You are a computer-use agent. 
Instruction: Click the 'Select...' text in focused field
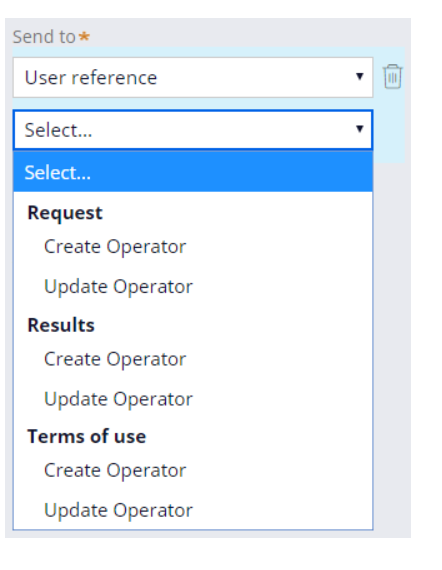[x=58, y=130]
